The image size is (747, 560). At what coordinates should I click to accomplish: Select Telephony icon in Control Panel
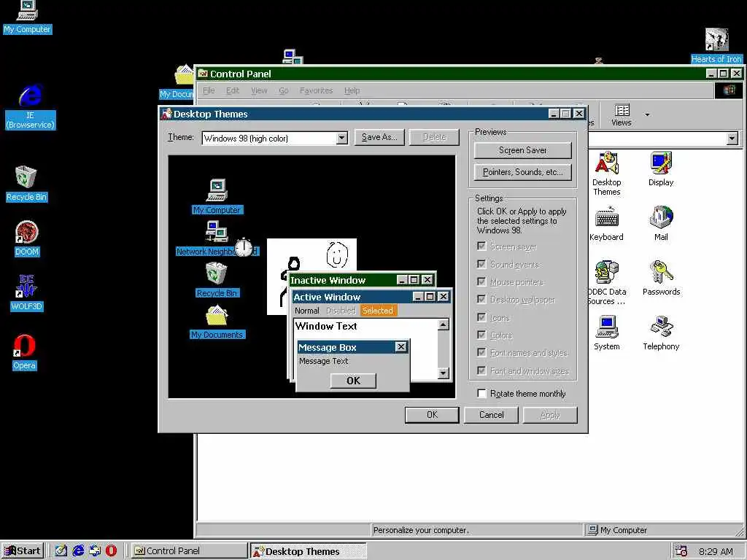click(x=661, y=332)
